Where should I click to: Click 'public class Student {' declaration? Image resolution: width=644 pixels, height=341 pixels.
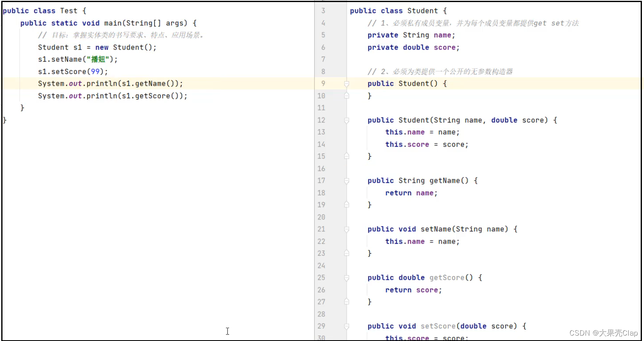tap(398, 11)
